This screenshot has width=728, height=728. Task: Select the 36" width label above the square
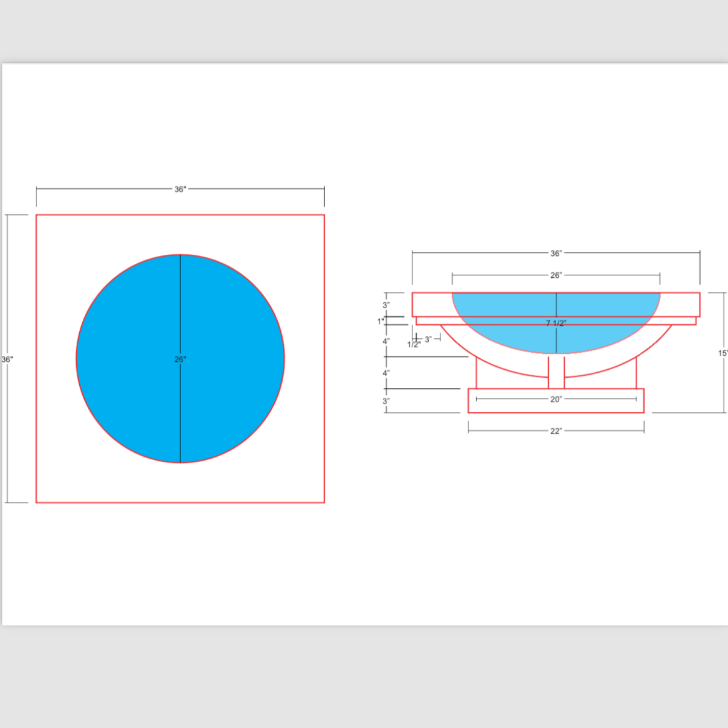click(180, 189)
